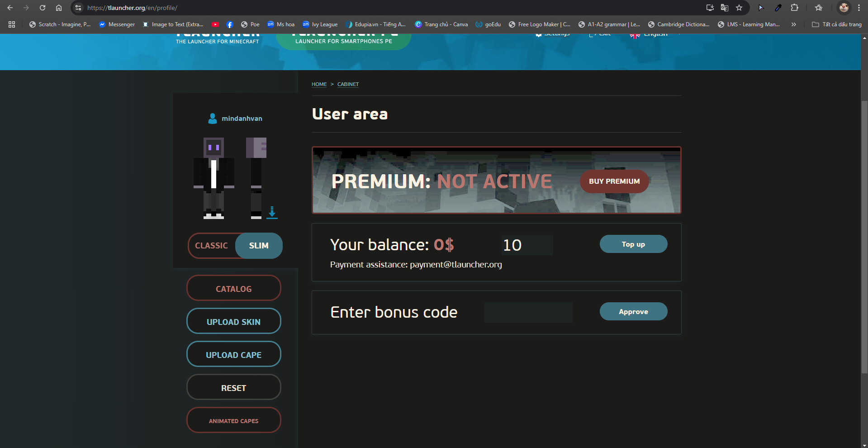Click the page scrollbar down arrow
This screenshot has height=448, width=868.
[864, 445]
